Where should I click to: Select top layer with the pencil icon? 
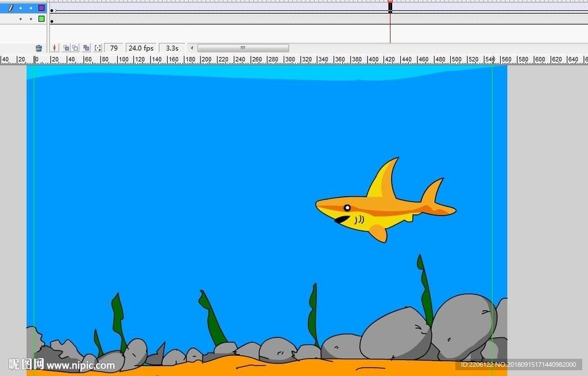(10, 8)
